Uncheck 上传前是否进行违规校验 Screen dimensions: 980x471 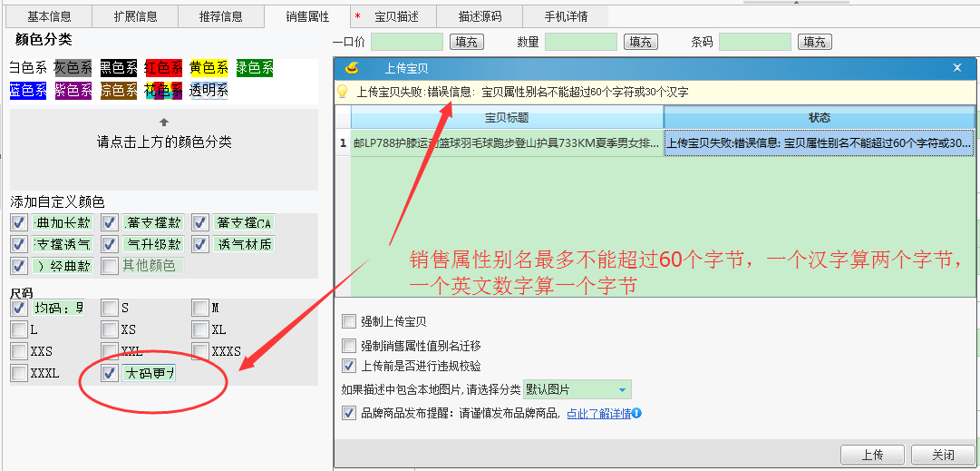pos(349,366)
